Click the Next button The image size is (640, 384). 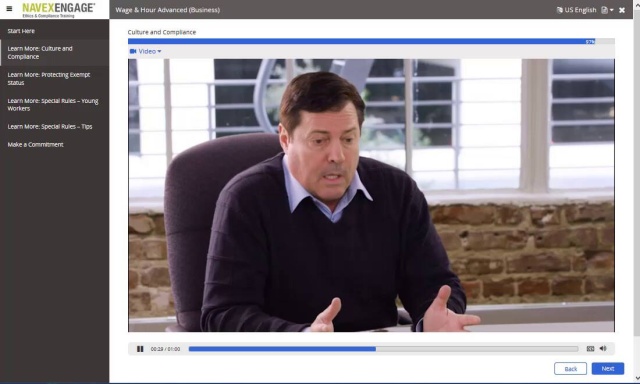(x=608, y=368)
